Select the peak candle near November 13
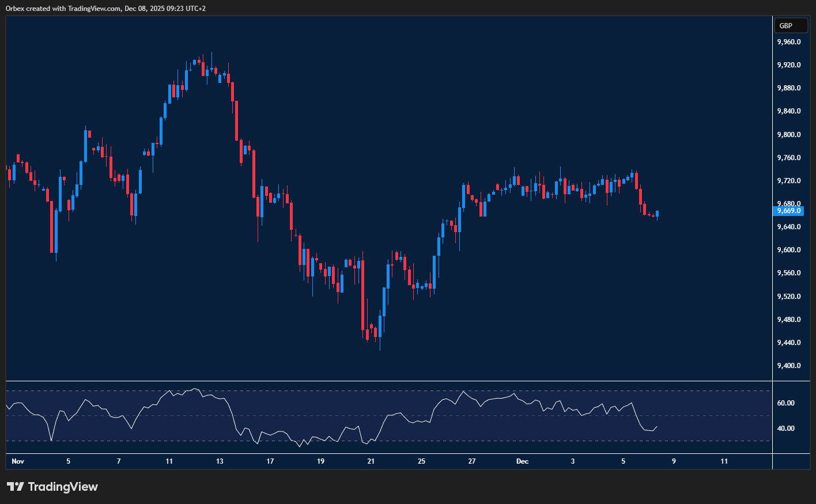The image size is (816, 504). point(211,69)
